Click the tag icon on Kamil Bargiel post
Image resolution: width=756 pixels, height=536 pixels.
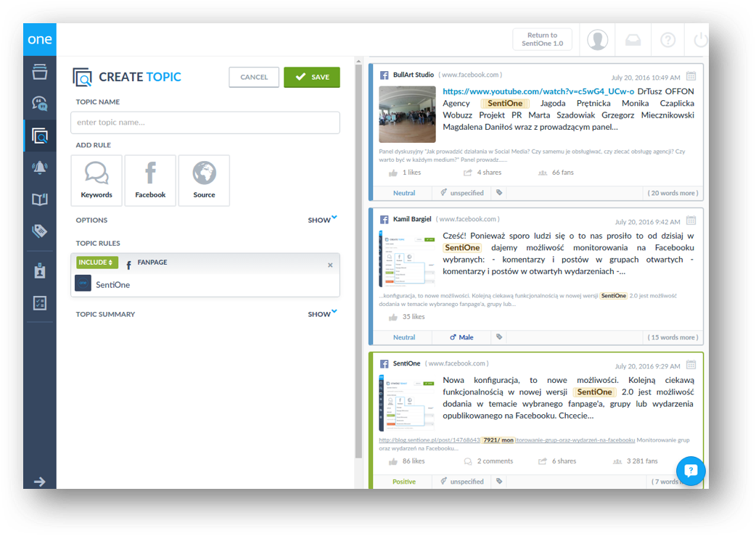(499, 337)
